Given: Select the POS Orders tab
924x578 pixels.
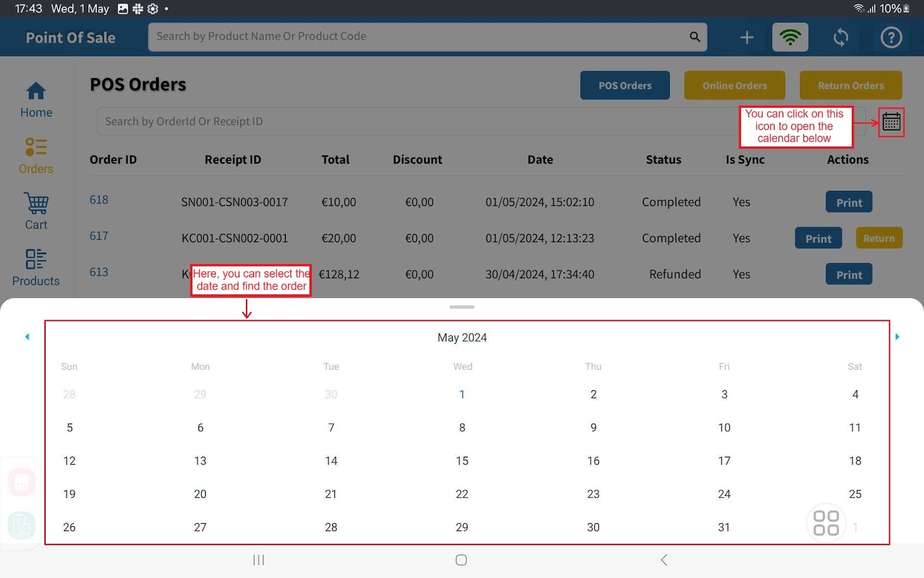Looking at the screenshot, I should pyautogui.click(x=624, y=86).
